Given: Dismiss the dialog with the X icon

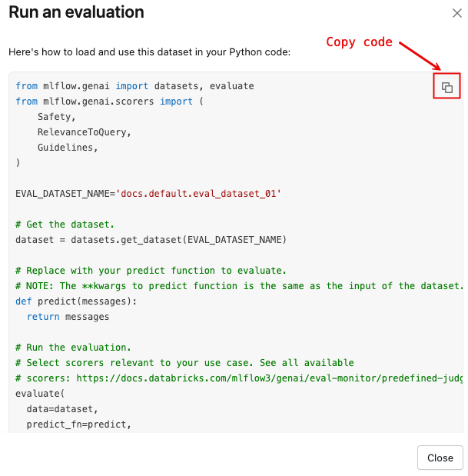Looking at the screenshot, I should coord(456,12).
